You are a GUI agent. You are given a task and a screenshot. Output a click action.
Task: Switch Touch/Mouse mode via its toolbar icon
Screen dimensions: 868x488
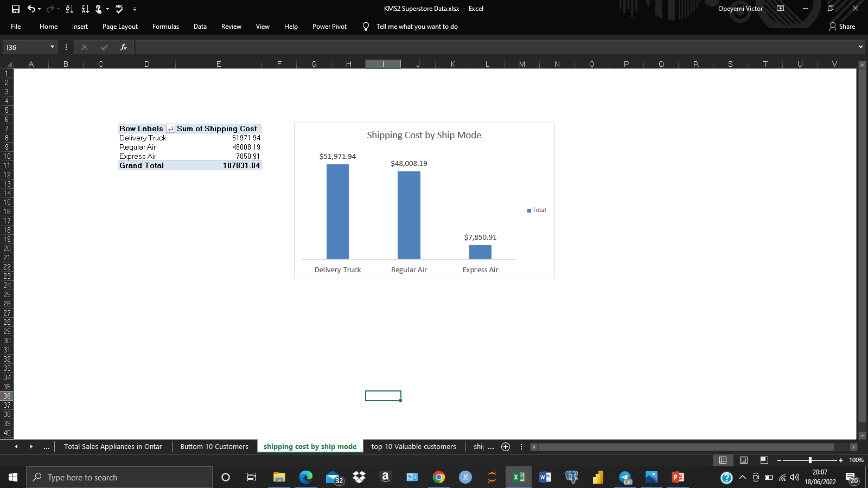pyautogui.click(x=99, y=9)
